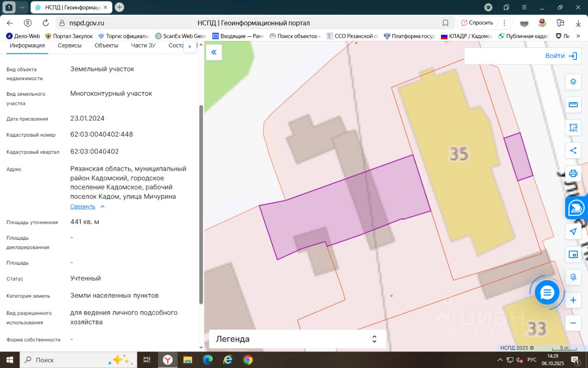This screenshot has height=368, width=588.
Task: Click the Спросить assistant button
Action: click(x=477, y=23)
